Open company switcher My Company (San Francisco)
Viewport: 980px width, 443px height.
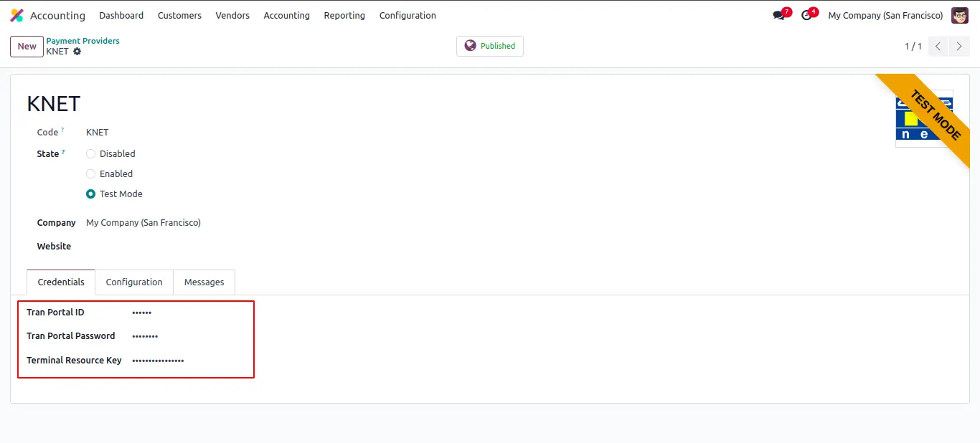click(x=885, y=15)
